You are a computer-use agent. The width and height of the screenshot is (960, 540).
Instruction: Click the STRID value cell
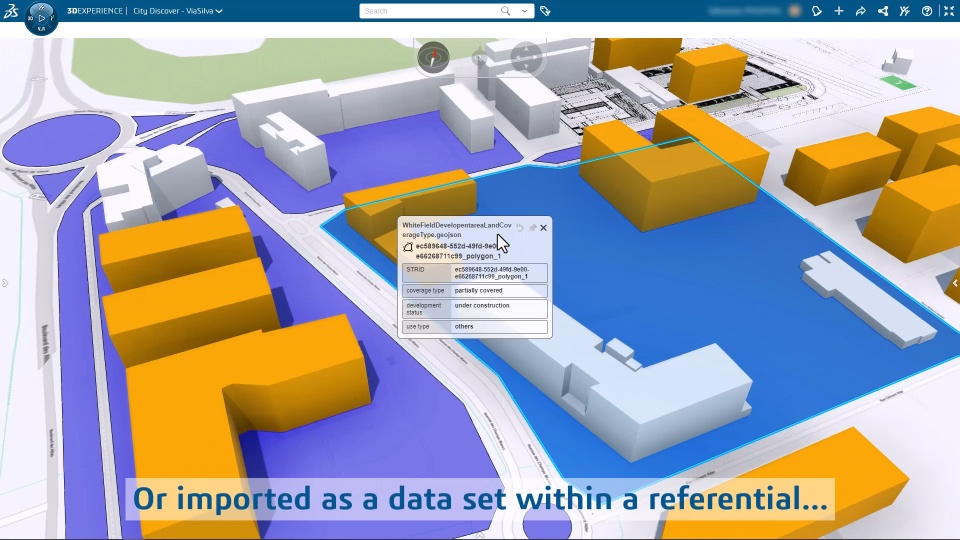tap(499, 273)
